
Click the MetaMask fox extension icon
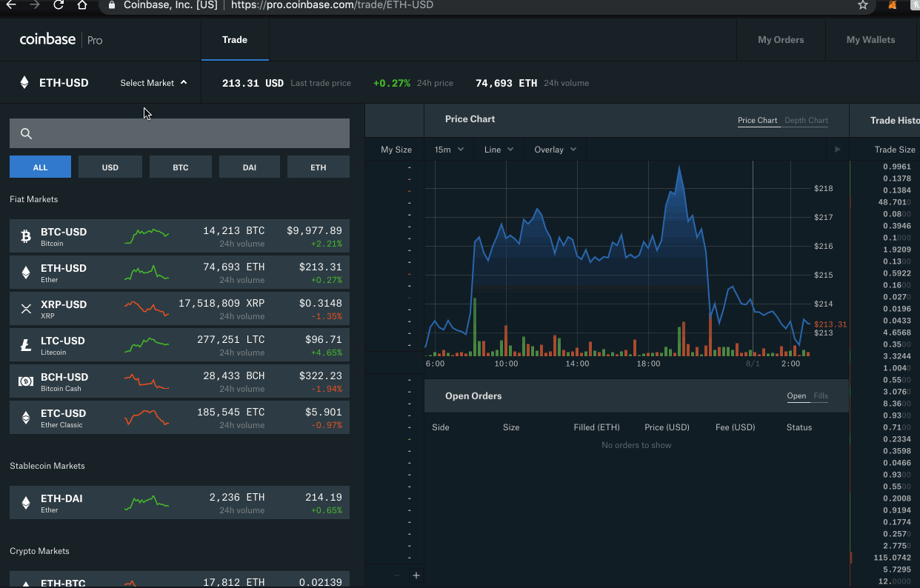pyautogui.click(x=893, y=5)
